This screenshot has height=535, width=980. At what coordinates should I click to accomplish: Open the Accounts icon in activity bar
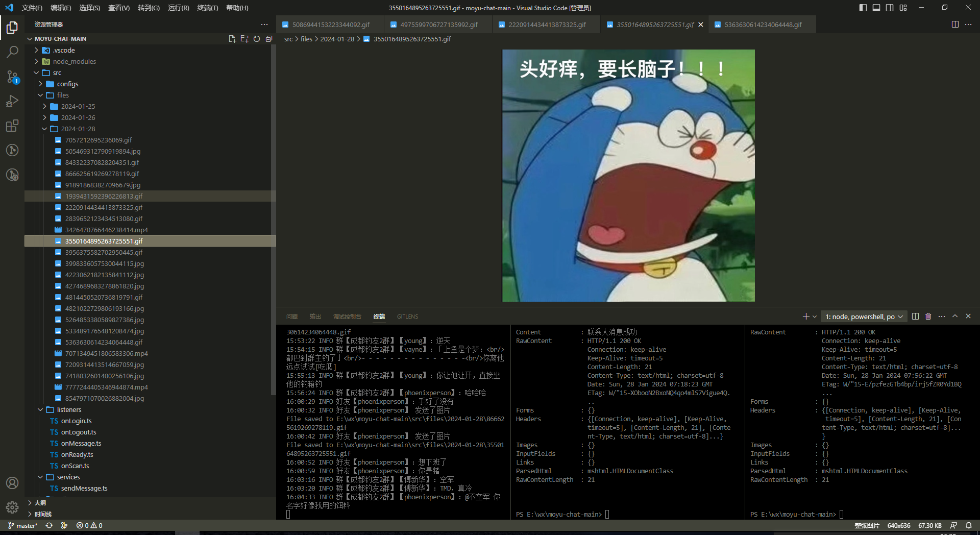click(12, 483)
